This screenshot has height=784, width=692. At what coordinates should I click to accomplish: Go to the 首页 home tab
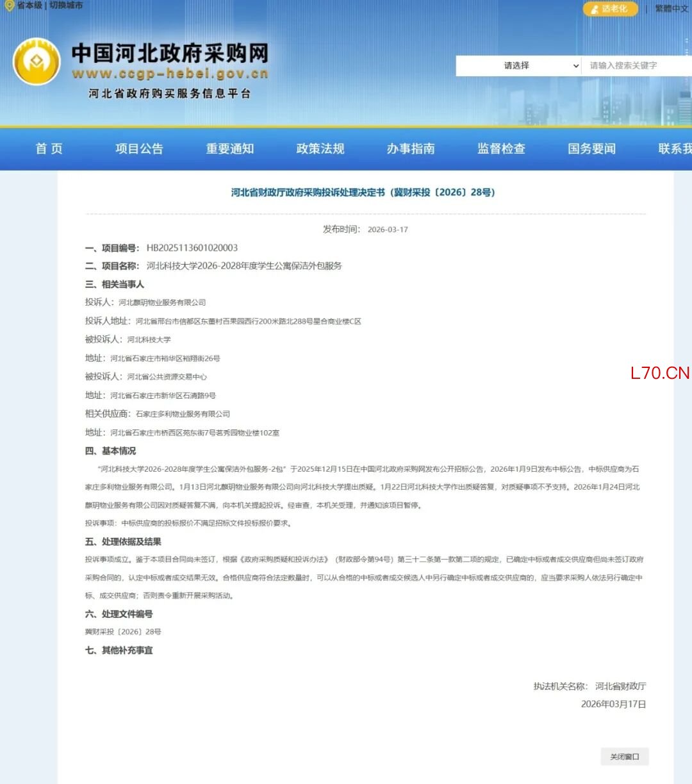click(49, 149)
